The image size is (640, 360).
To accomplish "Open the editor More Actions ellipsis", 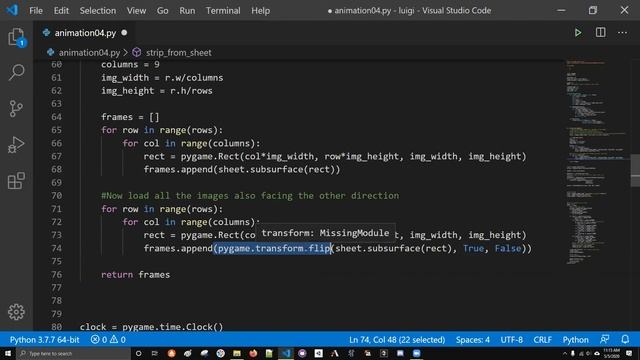I will pos(622,33).
